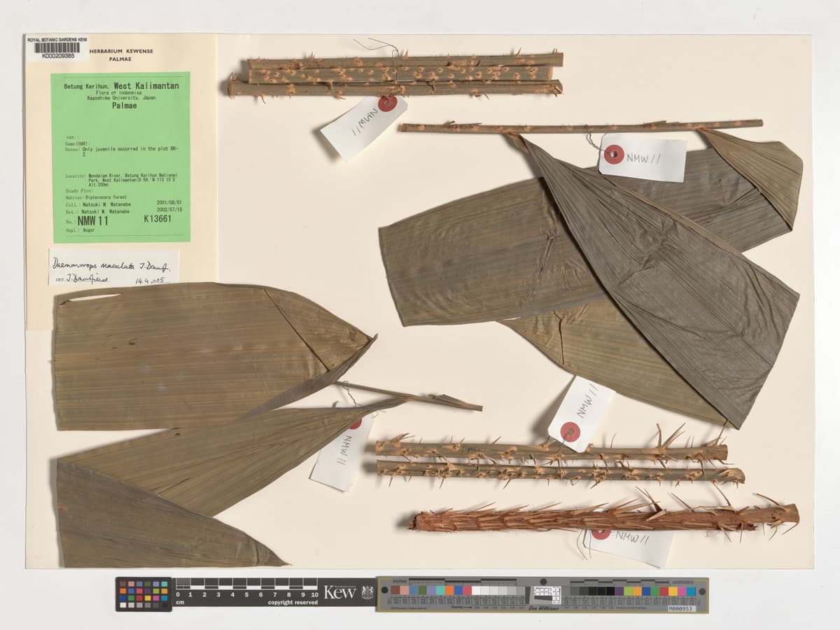840x630 pixels.
Task: Click the 'copyright reserved' text on the ruler
Action: (x=293, y=602)
